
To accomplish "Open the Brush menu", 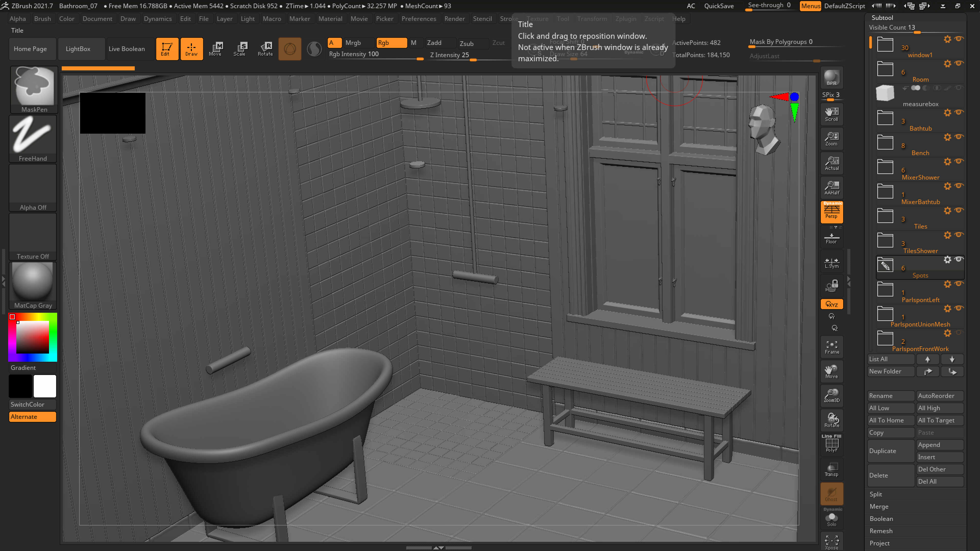I will pos(42,19).
